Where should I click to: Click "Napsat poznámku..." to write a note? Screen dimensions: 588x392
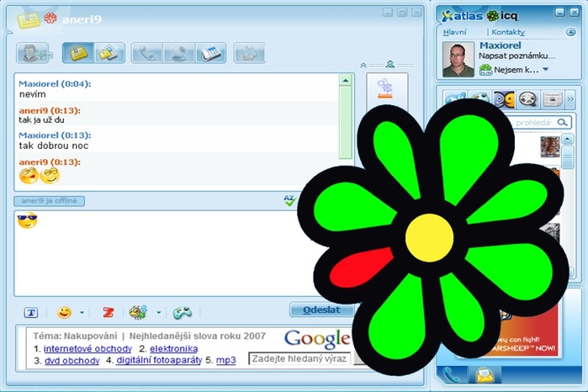pos(516,56)
